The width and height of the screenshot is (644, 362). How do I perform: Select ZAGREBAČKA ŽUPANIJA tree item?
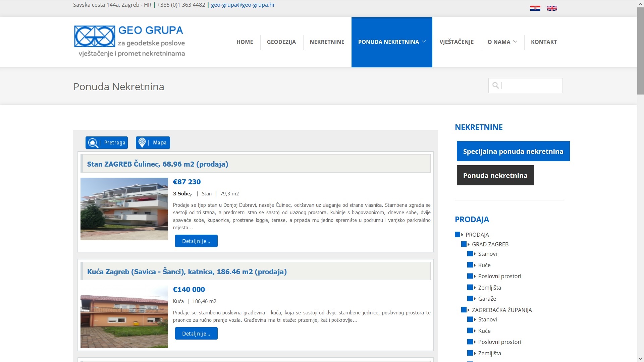[x=502, y=310]
